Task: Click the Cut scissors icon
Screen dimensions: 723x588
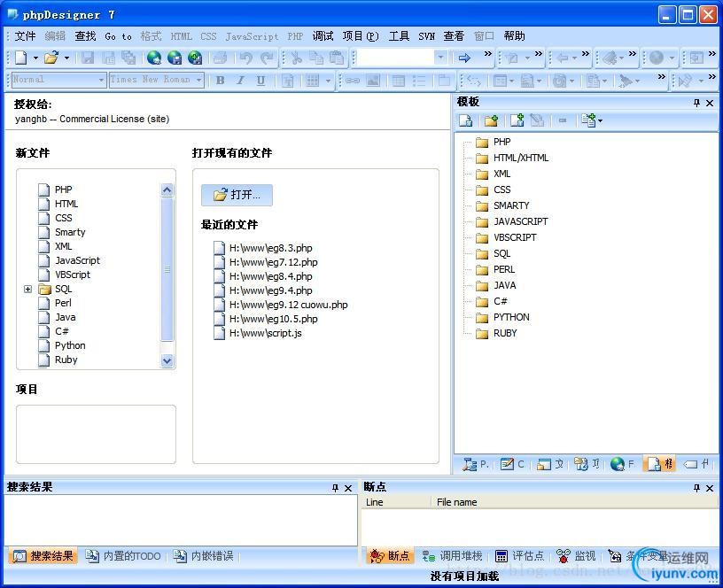Action: pyautogui.click(x=296, y=58)
